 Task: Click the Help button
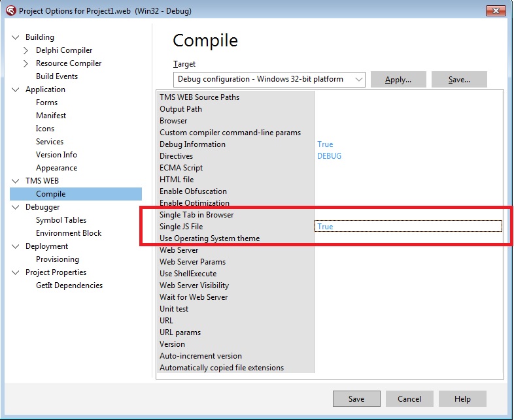462,399
